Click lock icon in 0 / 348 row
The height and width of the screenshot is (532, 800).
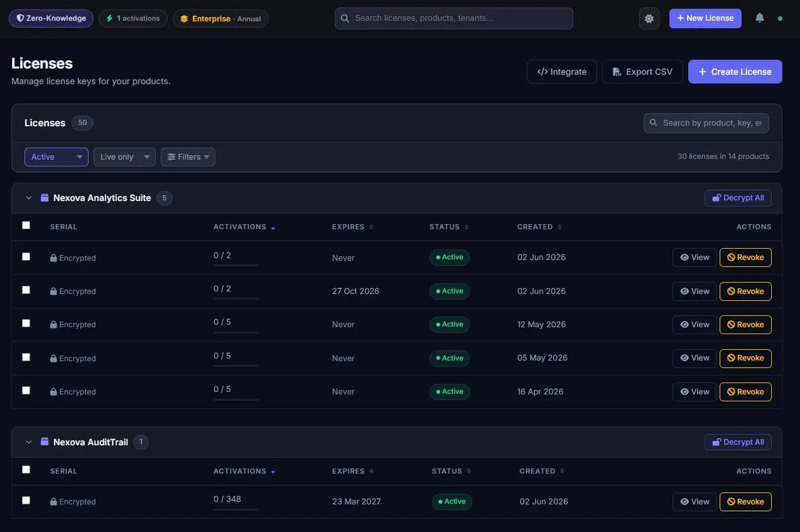[53, 502]
